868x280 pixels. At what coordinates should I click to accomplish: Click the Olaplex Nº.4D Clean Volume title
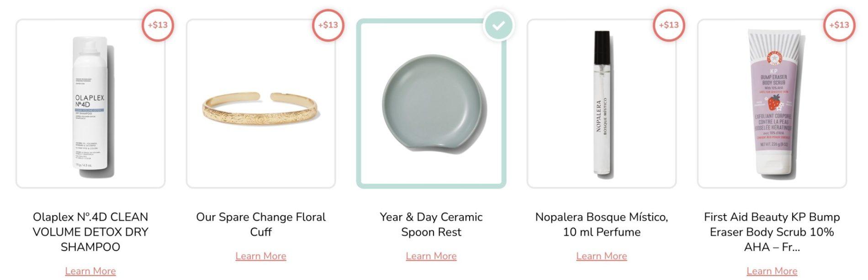pos(90,232)
